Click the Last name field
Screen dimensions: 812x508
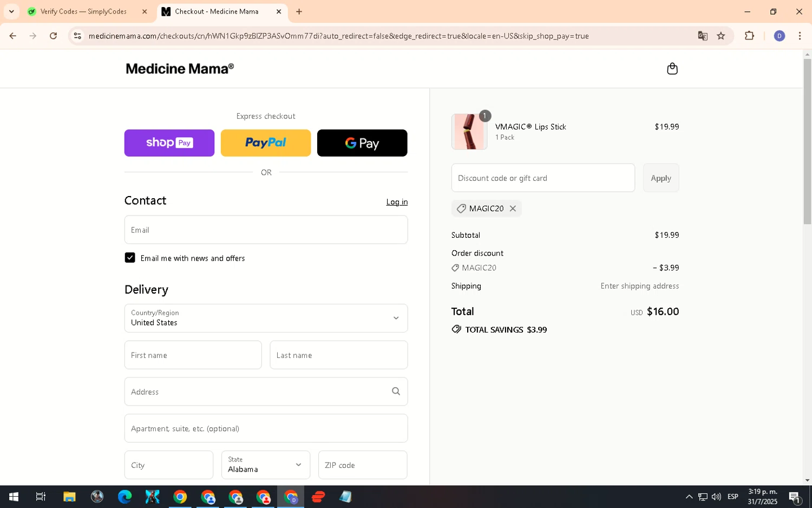pyautogui.click(x=339, y=355)
